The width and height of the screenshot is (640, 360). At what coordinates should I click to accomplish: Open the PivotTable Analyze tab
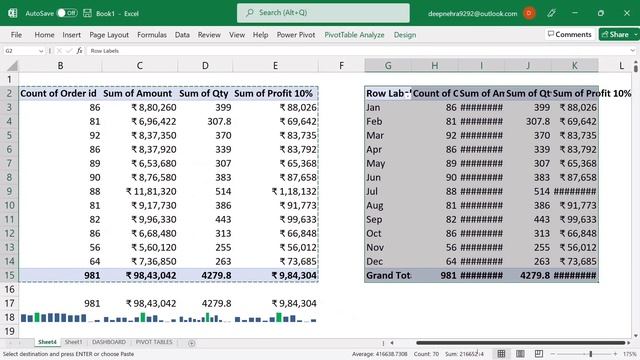click(354, 35)
